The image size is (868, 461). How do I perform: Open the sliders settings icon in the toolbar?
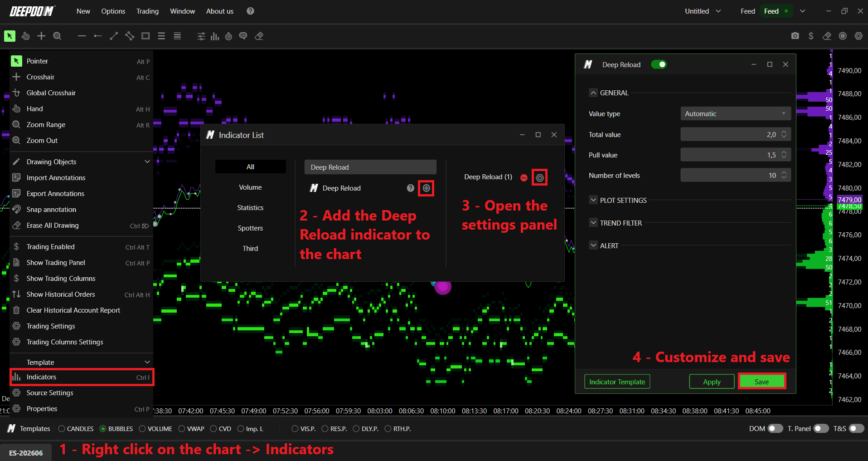click(x=201, y=36)
